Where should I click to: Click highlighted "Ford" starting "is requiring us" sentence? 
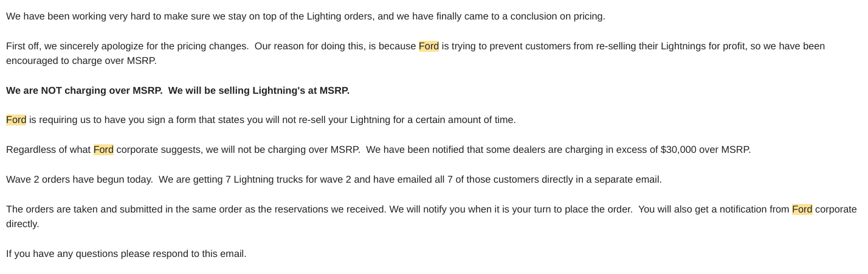point(16,120)
